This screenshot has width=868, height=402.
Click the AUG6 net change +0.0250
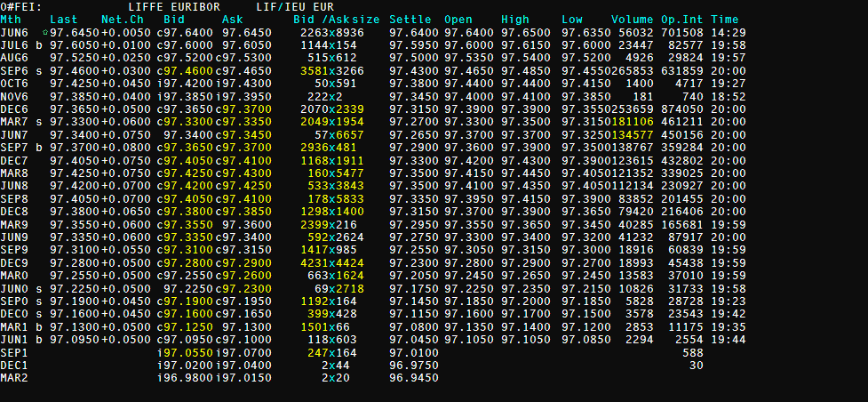[x=125, y=58]
